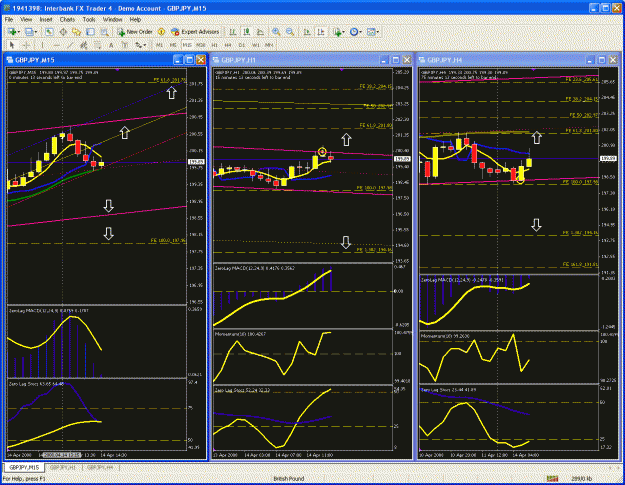
Task: Open the View menu
Action: tap(26, 19)
